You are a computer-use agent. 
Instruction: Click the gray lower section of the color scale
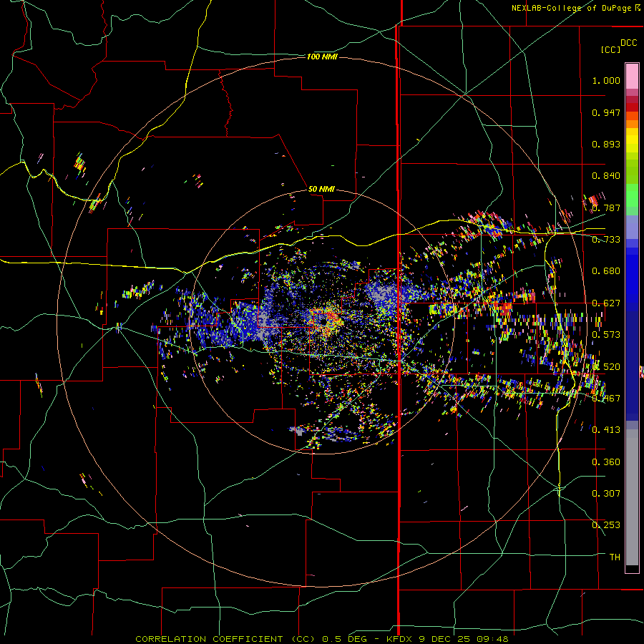coord(632,497)
